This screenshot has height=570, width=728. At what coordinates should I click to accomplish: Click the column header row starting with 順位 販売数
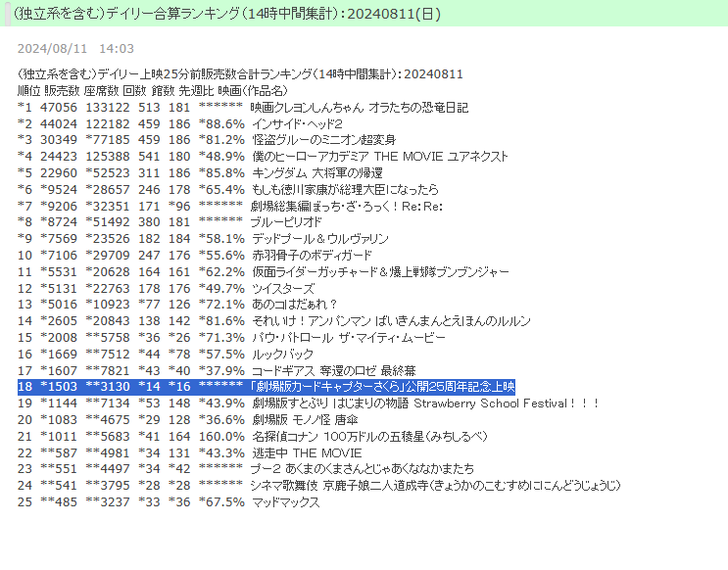tap(153, 90)
